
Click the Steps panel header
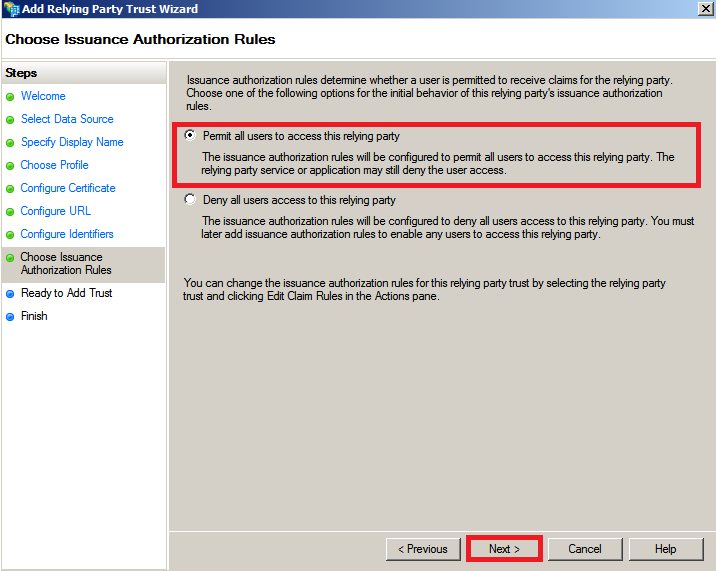point(84,73)
